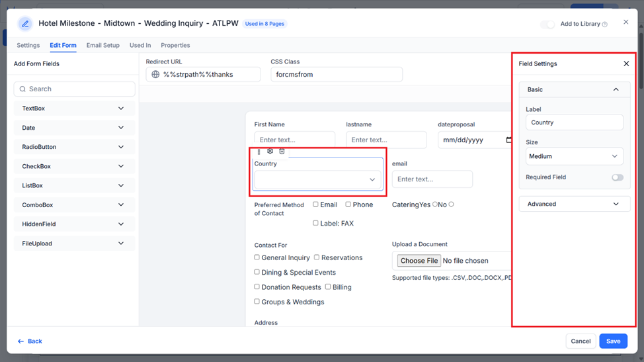Click the First Name text input
Viewport: 644px width, 362px height.
coord(294,140)
